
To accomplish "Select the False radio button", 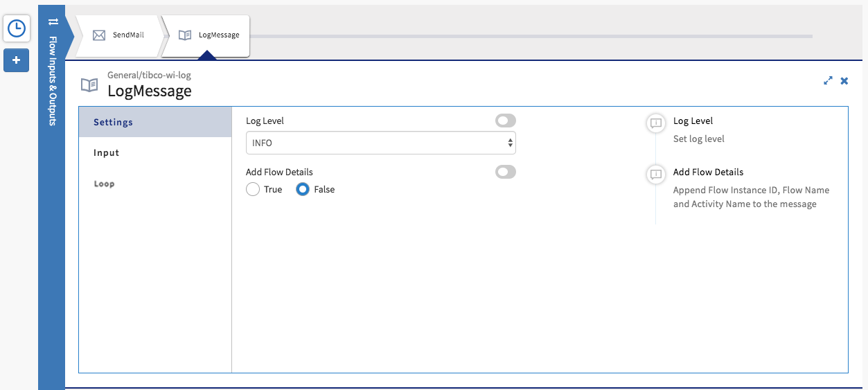I will (x=303, y=190).
